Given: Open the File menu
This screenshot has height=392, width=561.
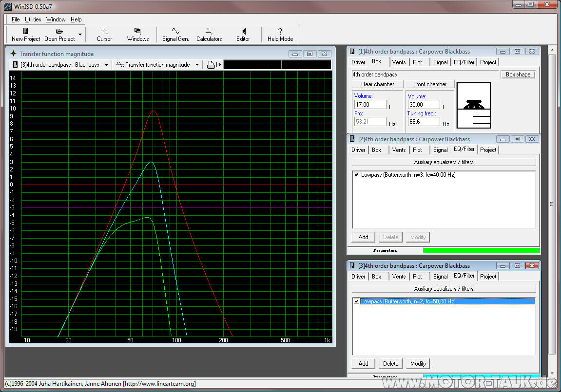Looking at the screenshot, I should [x=16, y=19].
